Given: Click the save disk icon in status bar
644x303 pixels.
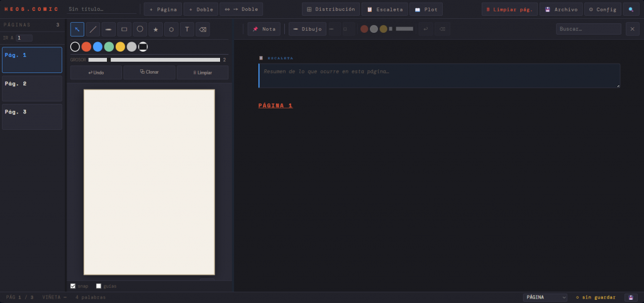Looking at the screenshot, I should [631, 297].
